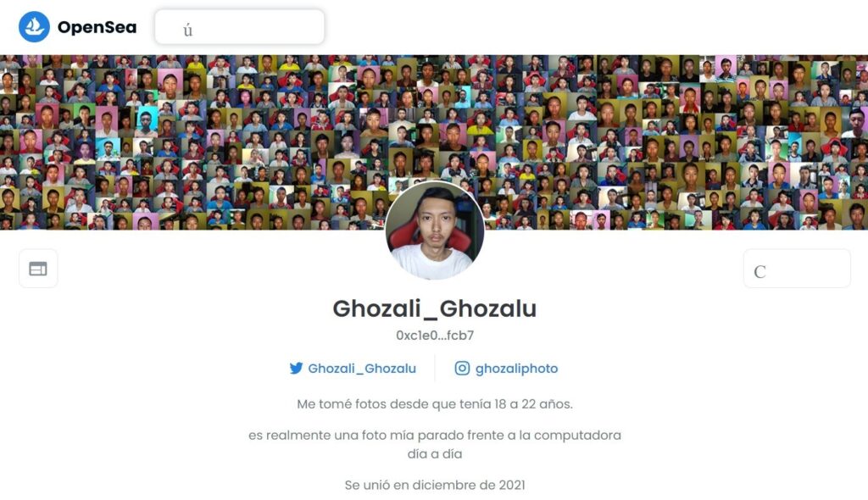Click the 'Se unió en diciembre de 2021' text
The width and height of the screenshot is (868, 500).
pos(435,485)
